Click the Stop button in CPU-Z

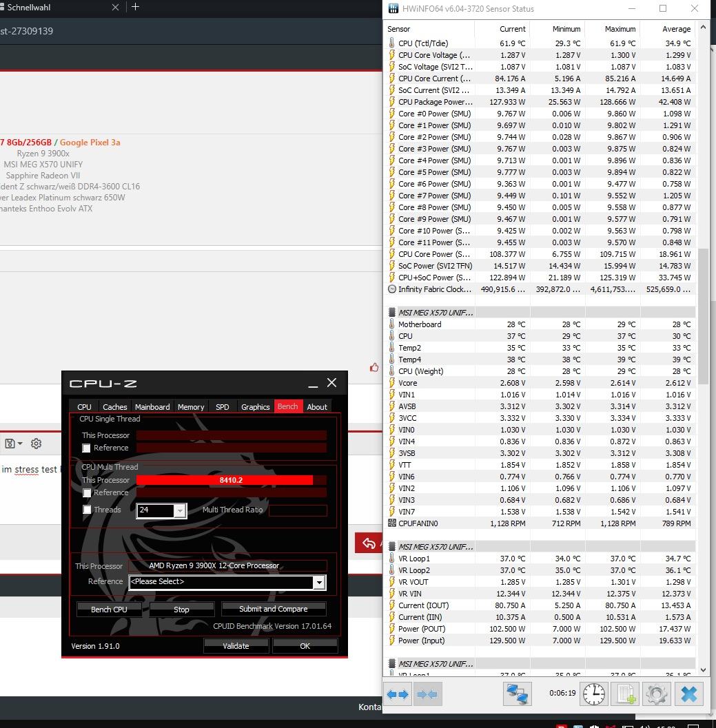point(181,609)
